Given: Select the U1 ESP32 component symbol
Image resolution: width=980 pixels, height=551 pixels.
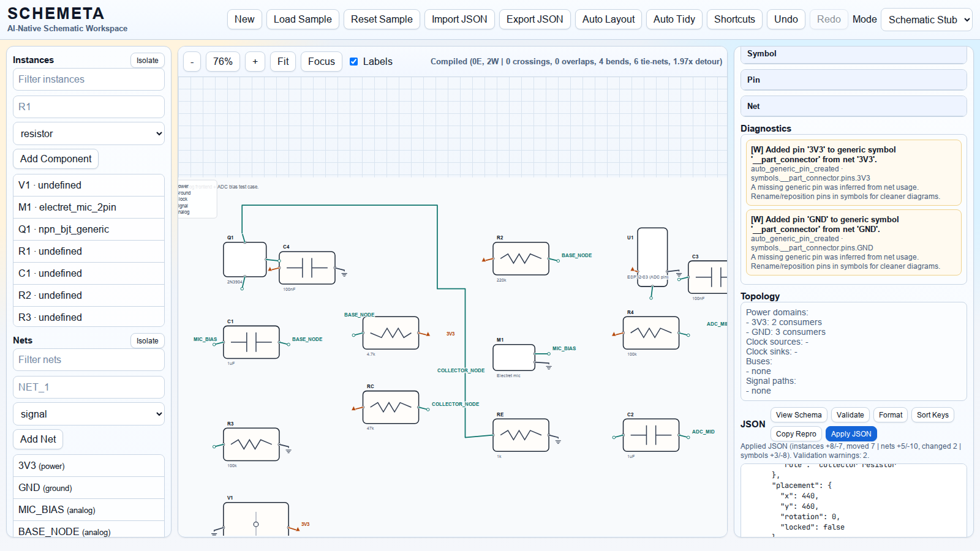Looking at the screenshot, I should [x=652, y=252].
